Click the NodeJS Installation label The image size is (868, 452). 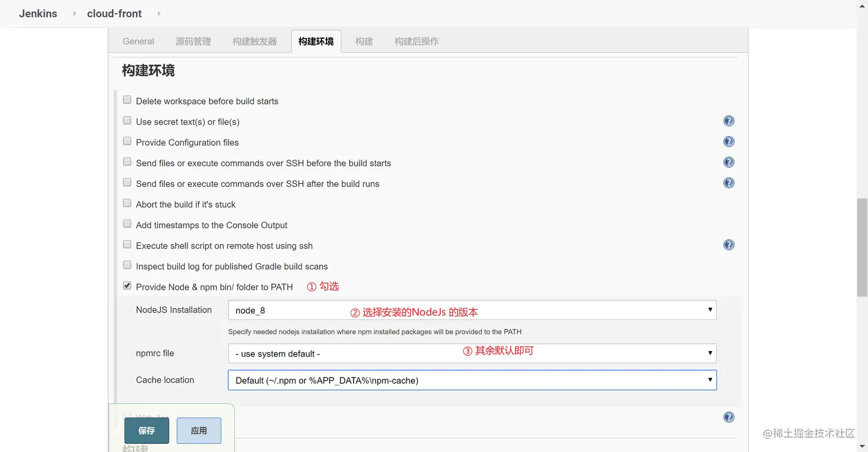click(174, 310)
